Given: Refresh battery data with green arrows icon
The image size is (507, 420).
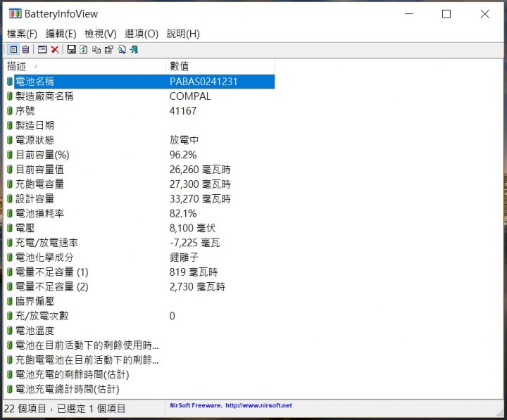Looking at the screenshot, I should 84,49.
